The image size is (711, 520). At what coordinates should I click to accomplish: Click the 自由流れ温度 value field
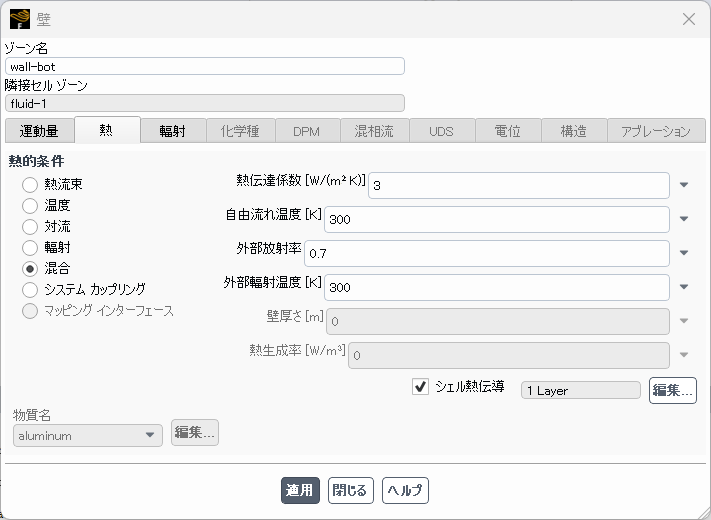(x=497, y=219)
